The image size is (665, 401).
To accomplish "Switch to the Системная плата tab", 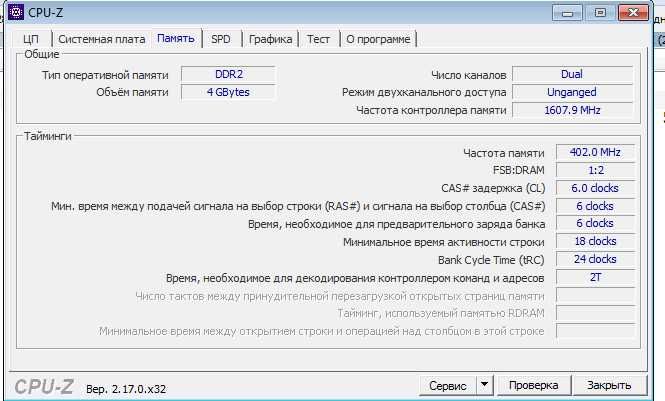I will click(101, 39).
